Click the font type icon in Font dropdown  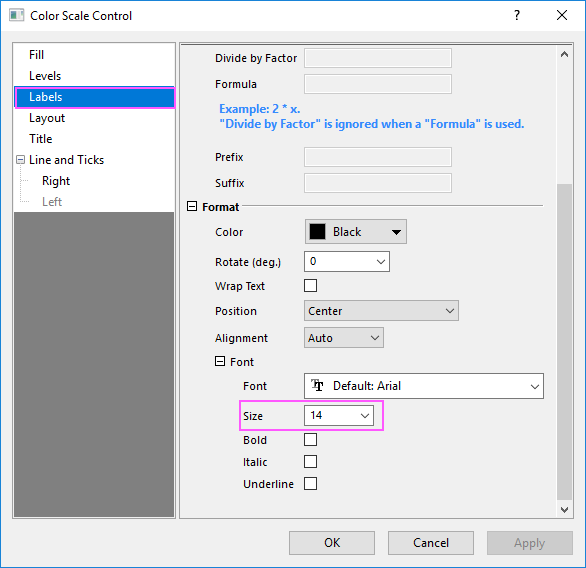[x=318, y=385]
